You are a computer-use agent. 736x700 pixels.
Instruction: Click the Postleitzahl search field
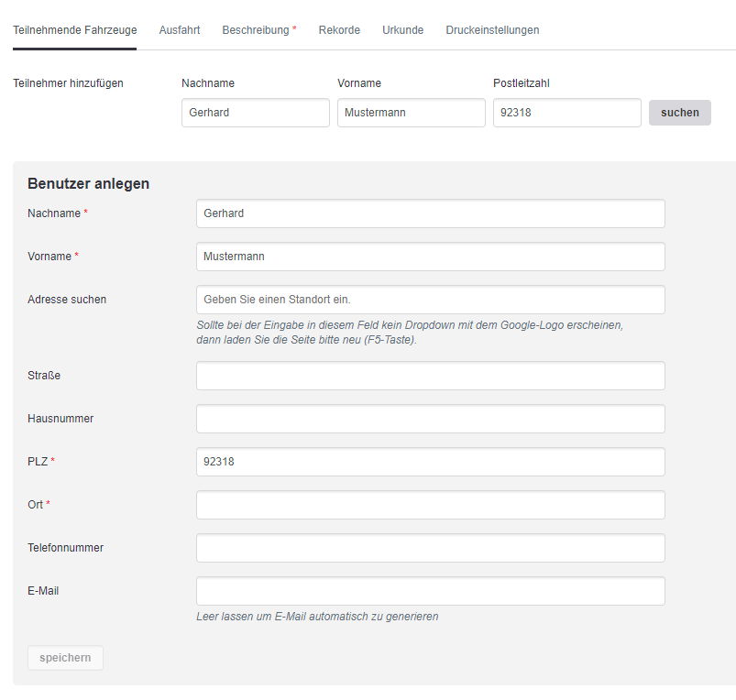(567, 113)
